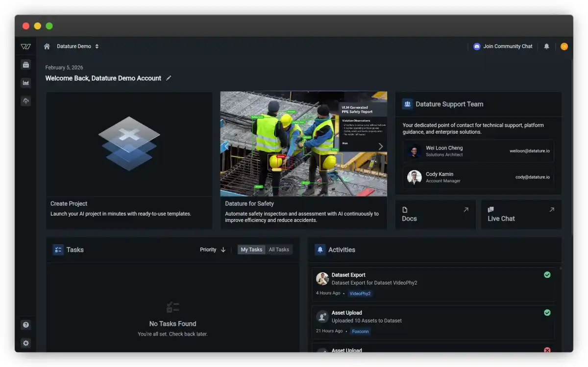Click the VideoPhy2 dataset tag
588x367 pixels.
coord(360,294)
